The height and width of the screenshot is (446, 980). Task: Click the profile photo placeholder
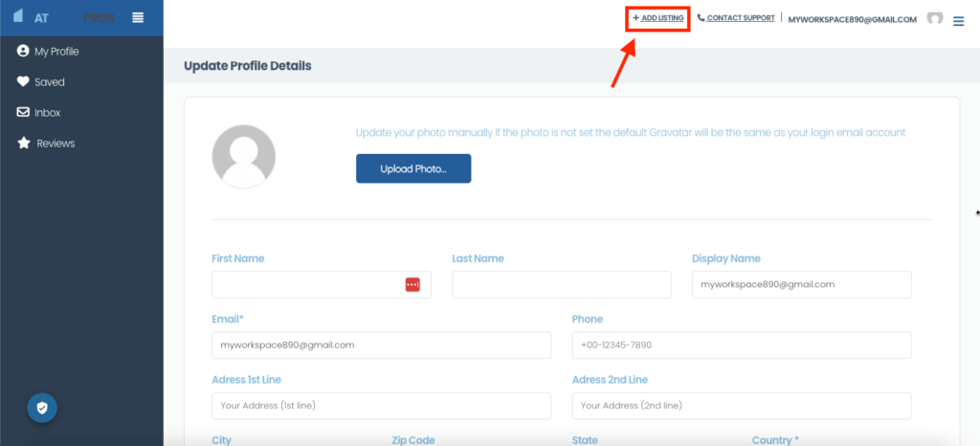(243, 156)
